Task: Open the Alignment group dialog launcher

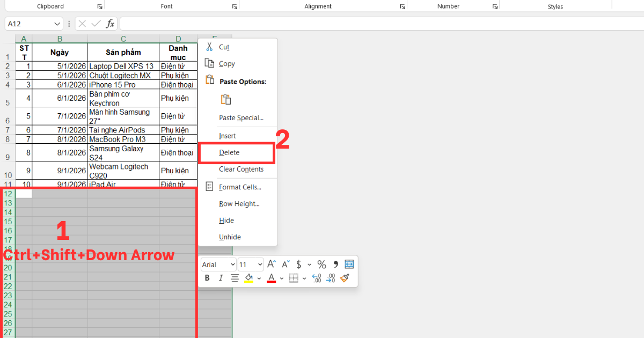Action: (x=402, y=6)
